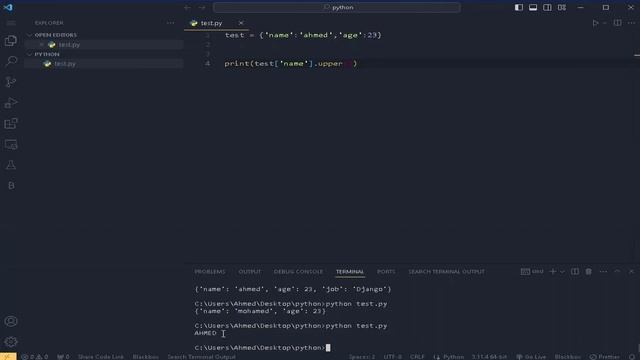This screenshot has height=360, width=640.
Task: Click ports forwarded indicator in status bar
Action: click(x=63, y=357)
